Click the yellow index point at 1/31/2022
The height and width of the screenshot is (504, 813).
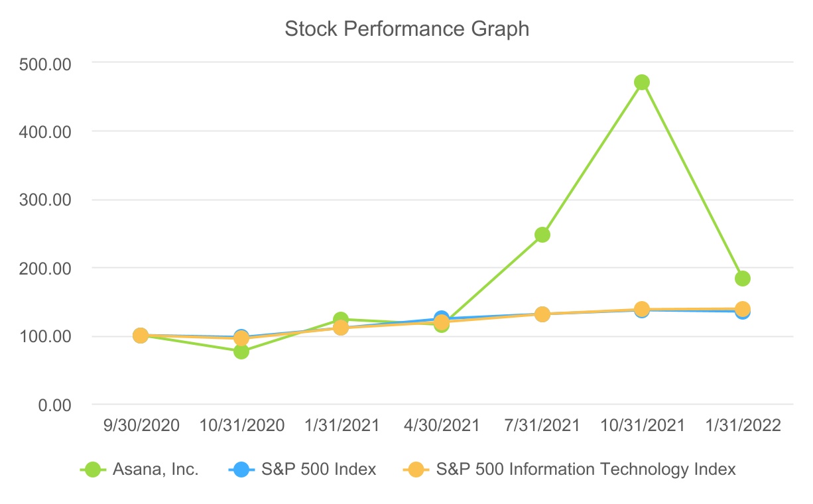pyautogui.click(x=743, y=309)
